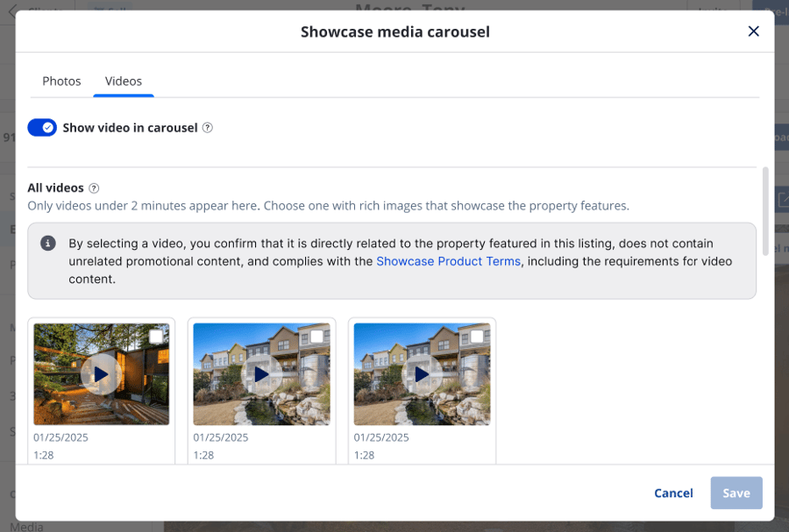Open the Showcase Product Terms link
This screenshot has width=789, height=532.
pyautogui.click(x=448, y=261)
